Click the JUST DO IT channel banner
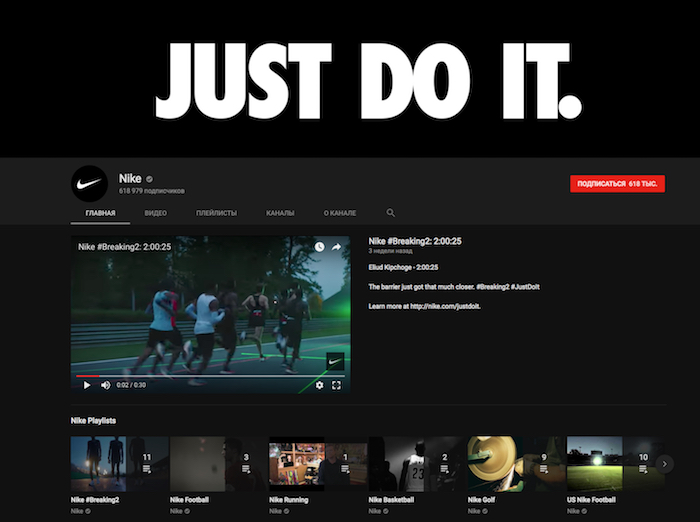This screenshot has height=522, width=700. tap(350, 79)
